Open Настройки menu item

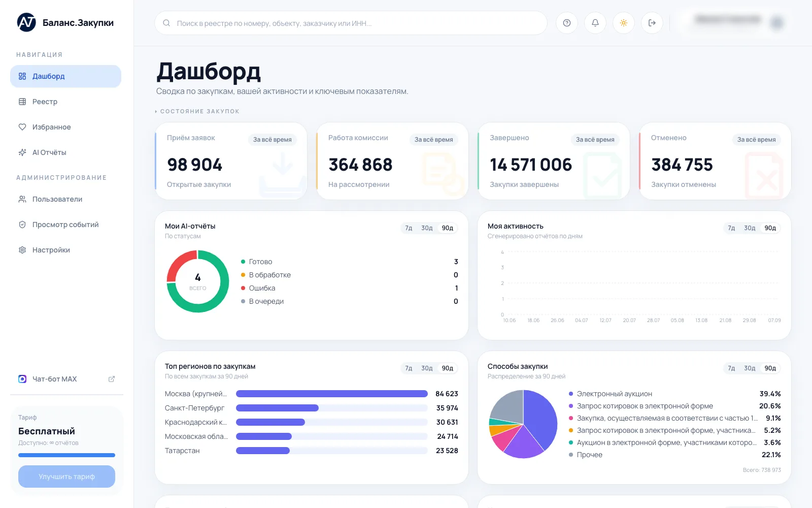[65, 250]
